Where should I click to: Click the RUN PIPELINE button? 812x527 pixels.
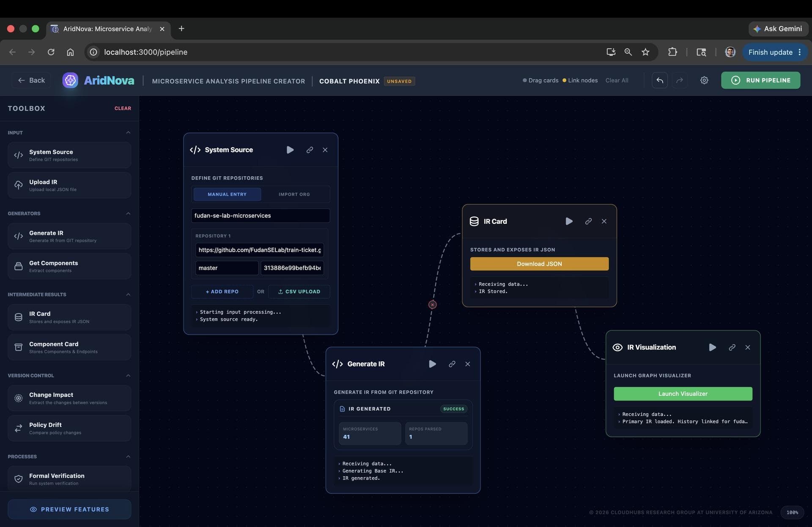(x=760, y=80)
